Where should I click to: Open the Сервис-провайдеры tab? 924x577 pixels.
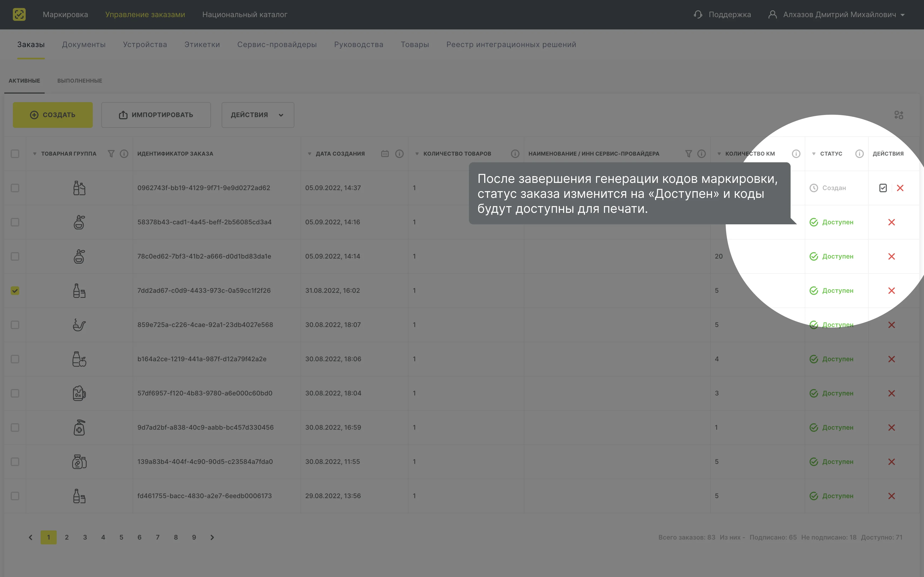click(277, 44)
